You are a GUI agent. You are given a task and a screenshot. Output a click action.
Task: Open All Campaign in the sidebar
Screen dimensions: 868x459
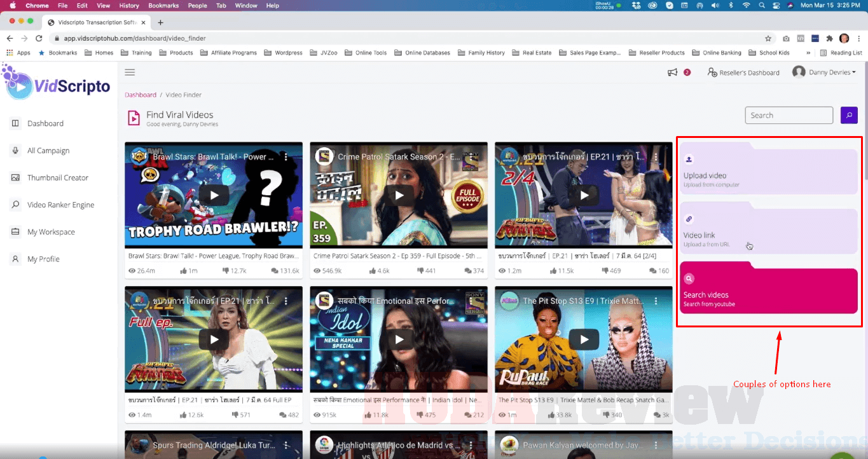[41, 151]
